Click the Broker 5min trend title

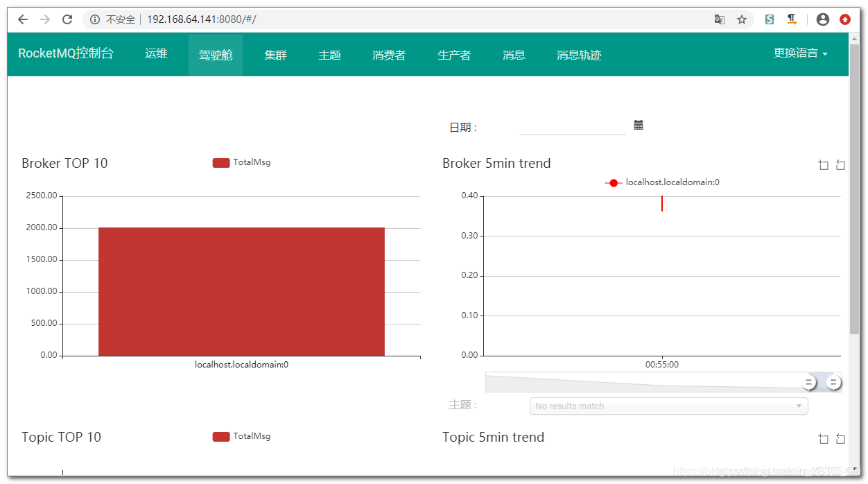click(x=496, y=164)
